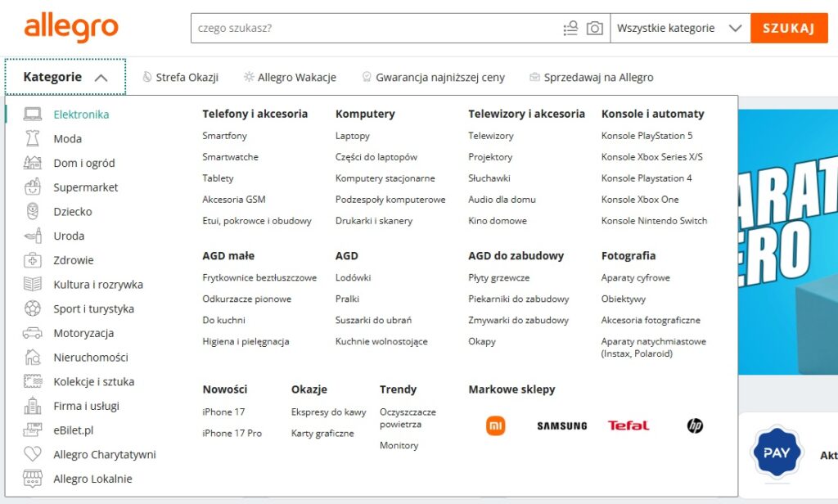Click the Samsung brand logo
Screen dimensions: 838x504
(562, 426)
